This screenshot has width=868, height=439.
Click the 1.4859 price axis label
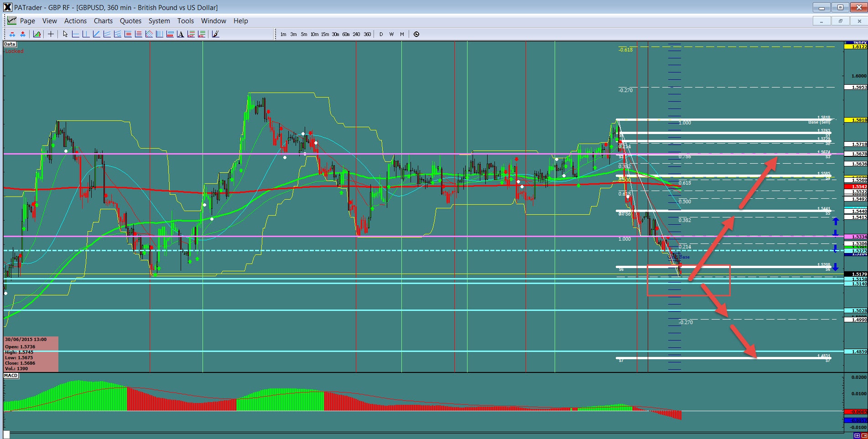click(856, 352)
